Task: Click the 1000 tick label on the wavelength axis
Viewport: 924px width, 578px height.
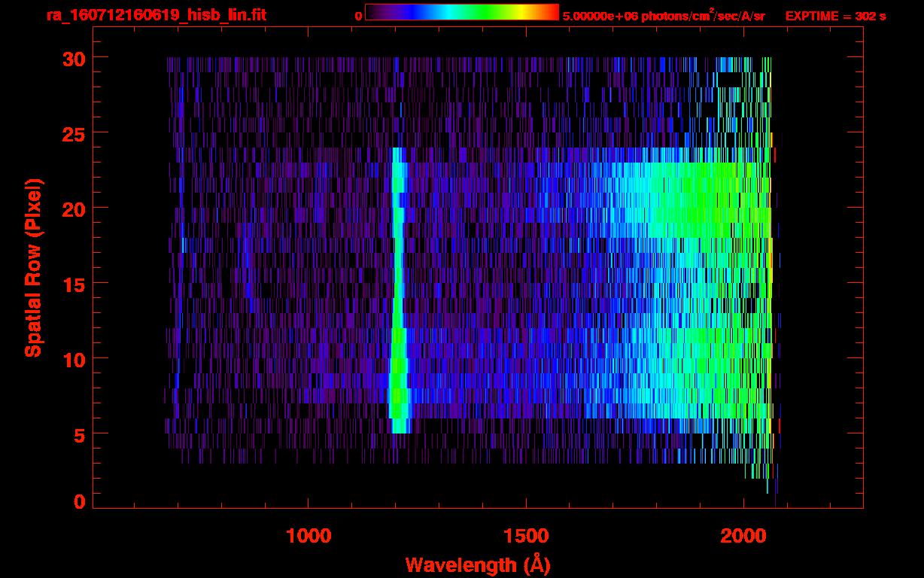Action: click(308, 536)
